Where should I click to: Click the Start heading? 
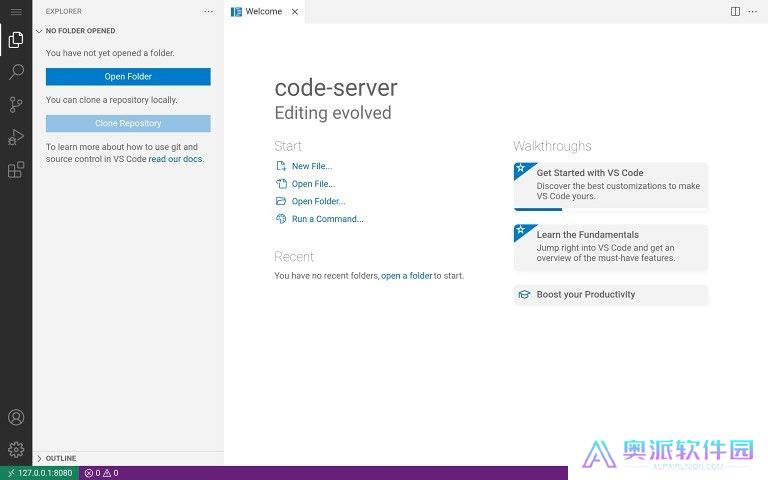point(288,146)
